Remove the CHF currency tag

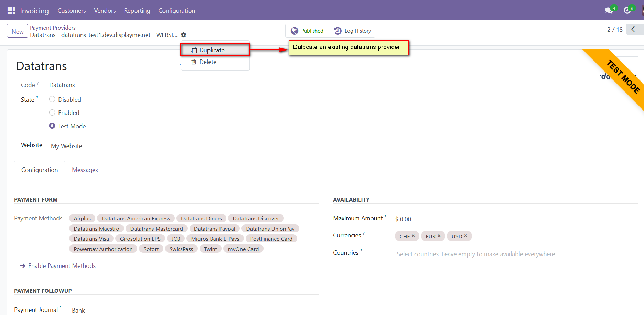413,236
